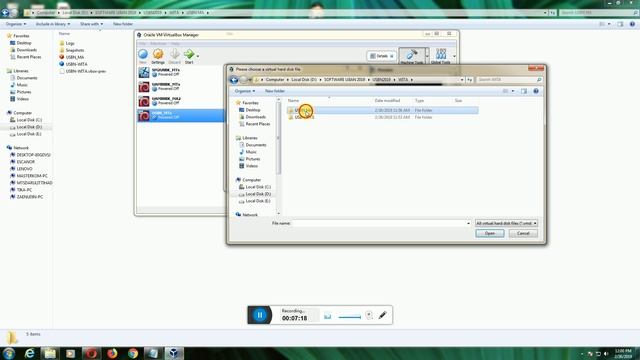Open Internet Explorer from taskbar
The image size is (640, 360).
click(29, 353)
